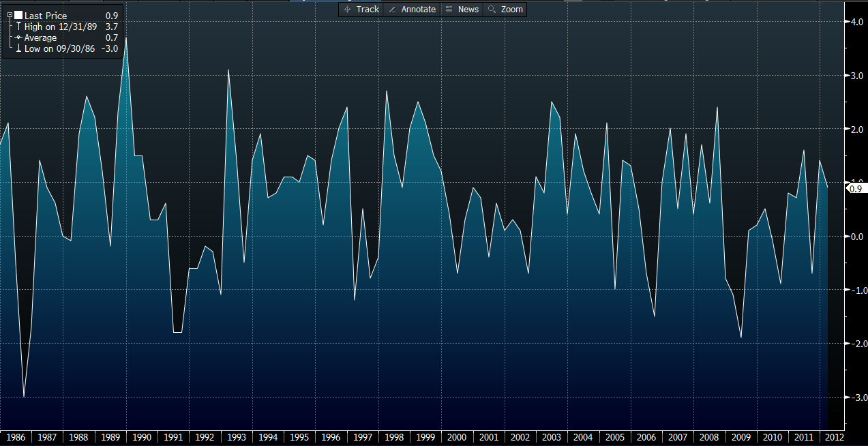This screenshot has width=868, height=446.
Task: Select the Low on 09/30/86 legend entry
Action: click(x=59, y=49)
